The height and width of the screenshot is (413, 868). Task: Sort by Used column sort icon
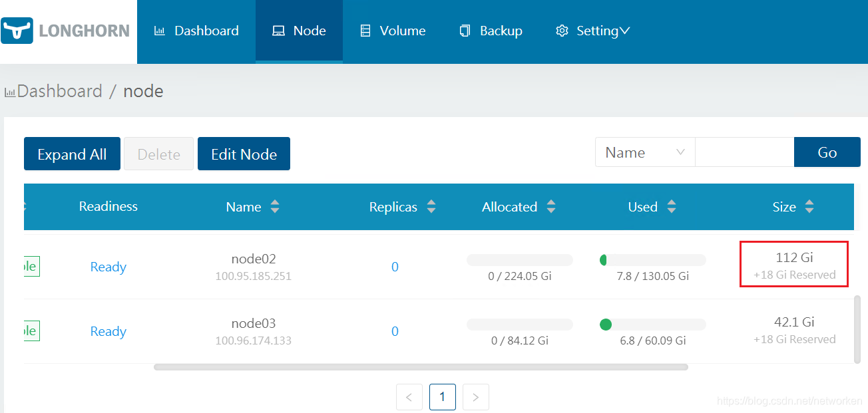[x=672, y=207]
